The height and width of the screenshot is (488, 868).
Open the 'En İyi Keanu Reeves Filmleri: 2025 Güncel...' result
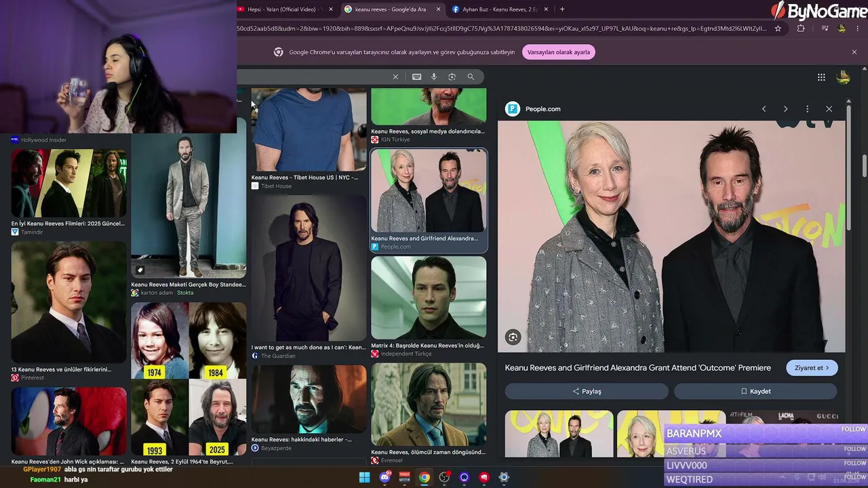(69, 184)
